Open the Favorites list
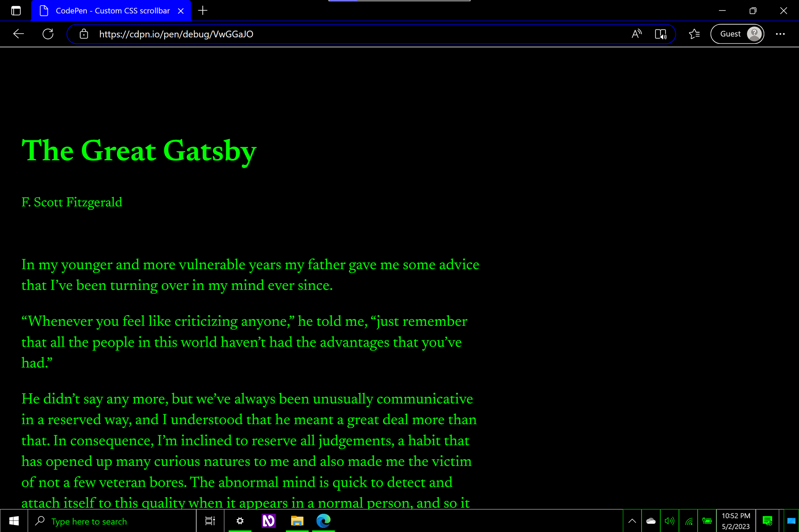Screen dimensions: 799x532 pyautogui.click(x=694, y=34)
